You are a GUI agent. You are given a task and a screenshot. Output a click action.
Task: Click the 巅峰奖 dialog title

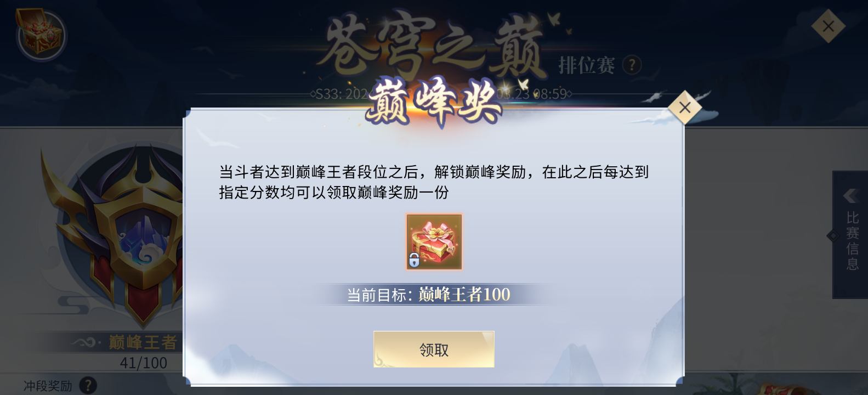(434, 103)
